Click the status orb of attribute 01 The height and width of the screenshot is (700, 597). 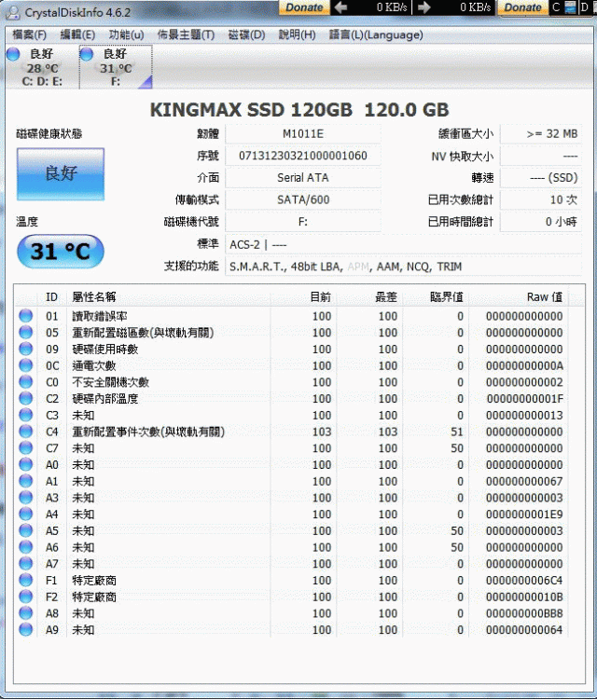click(x=26, y=316)
